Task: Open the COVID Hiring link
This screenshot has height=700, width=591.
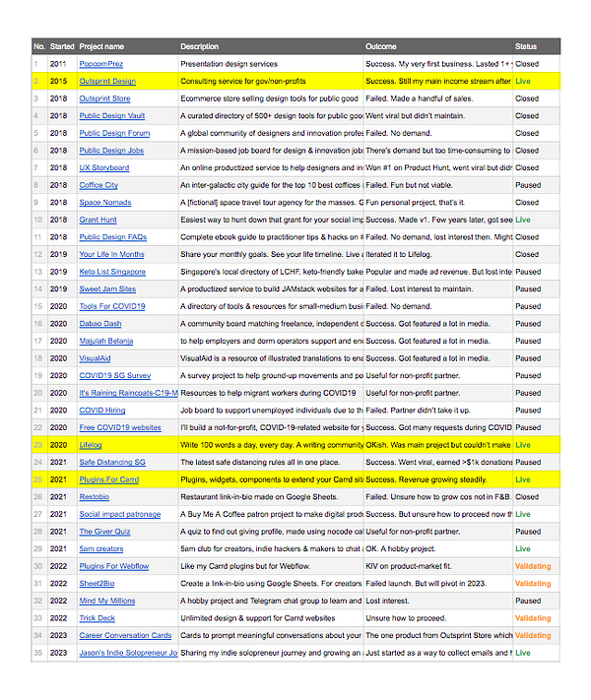Action: coord(102,411)
